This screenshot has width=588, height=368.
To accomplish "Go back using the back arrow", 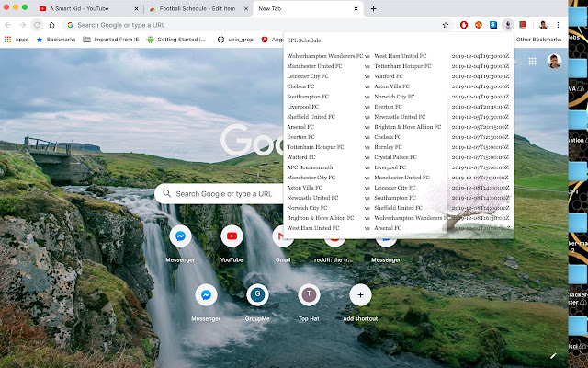I will coord(8,25).
